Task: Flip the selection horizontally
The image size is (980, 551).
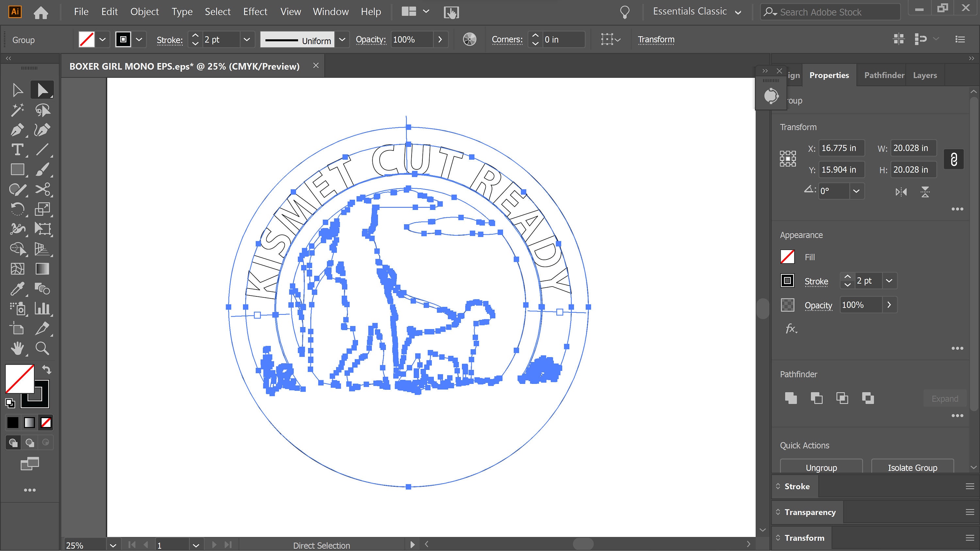Action: (901, 192)
